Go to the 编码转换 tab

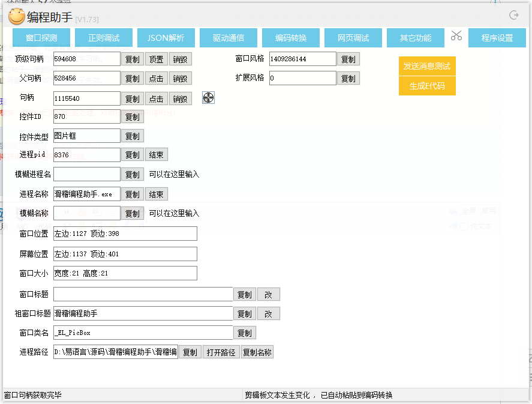(x=291, y=38)
